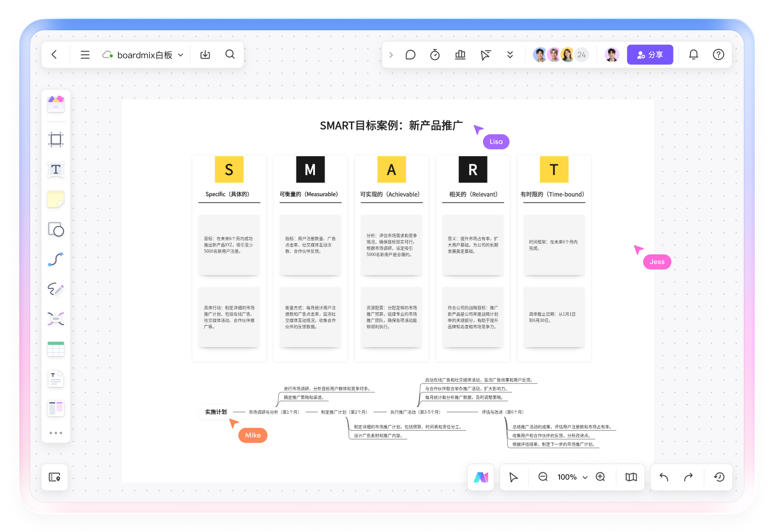Open the comment tool
This screenshot has height=532, width=774.
click(410, 54)
